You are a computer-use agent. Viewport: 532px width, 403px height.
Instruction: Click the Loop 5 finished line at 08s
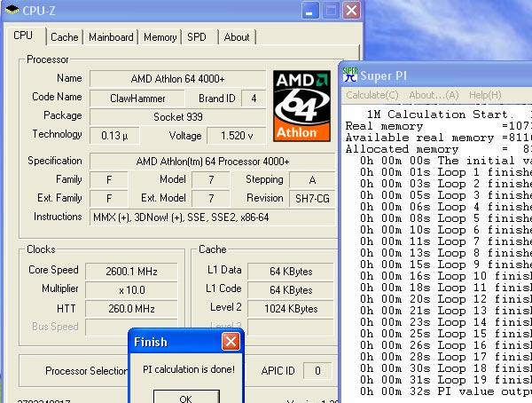(x=446, y=218)
